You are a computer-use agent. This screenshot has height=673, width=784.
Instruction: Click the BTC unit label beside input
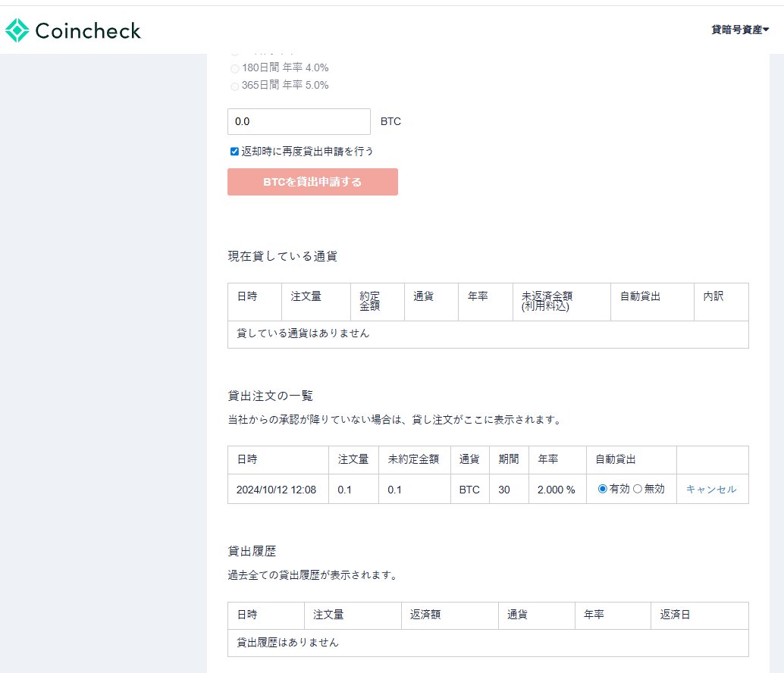coord(390,121)
